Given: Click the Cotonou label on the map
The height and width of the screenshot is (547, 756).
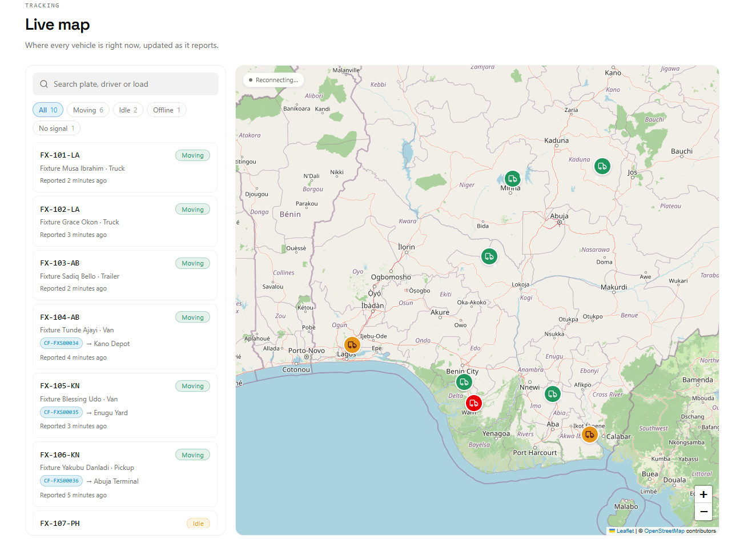Looking at the screenshot, I should point(296,369).
